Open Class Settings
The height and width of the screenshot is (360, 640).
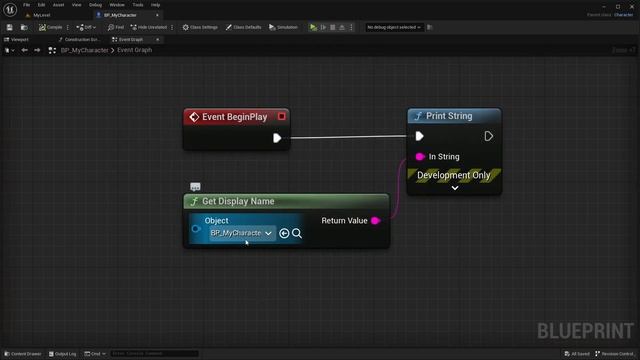pos(200,27)
